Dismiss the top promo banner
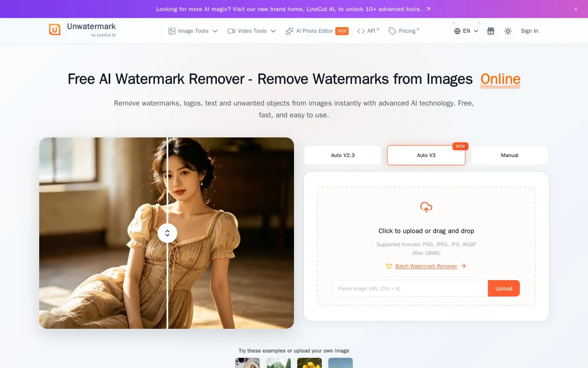This screenshot has height=368, width=588. pos(576,9)
